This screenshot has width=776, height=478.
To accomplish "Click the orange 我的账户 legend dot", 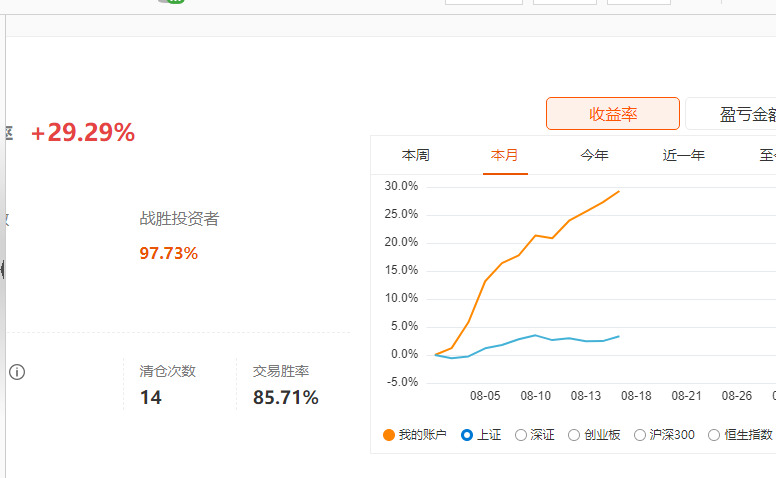I will coord(389,435).
